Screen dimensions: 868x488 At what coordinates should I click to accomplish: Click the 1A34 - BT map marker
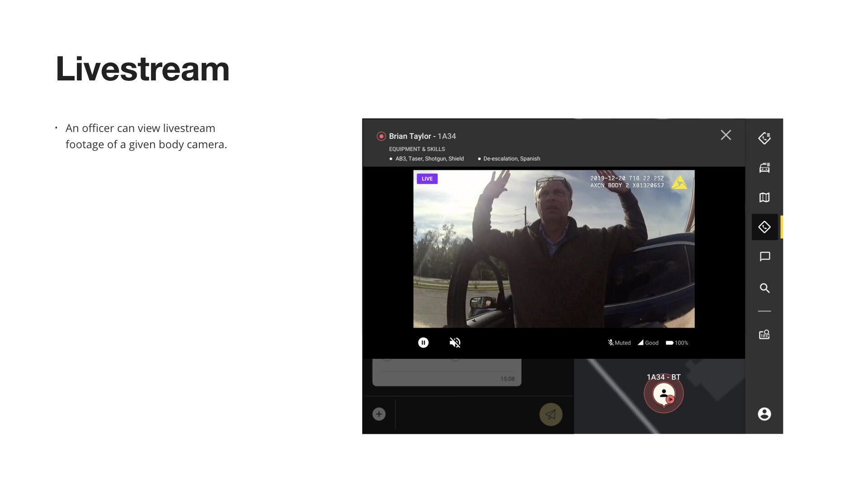[664, 393]
